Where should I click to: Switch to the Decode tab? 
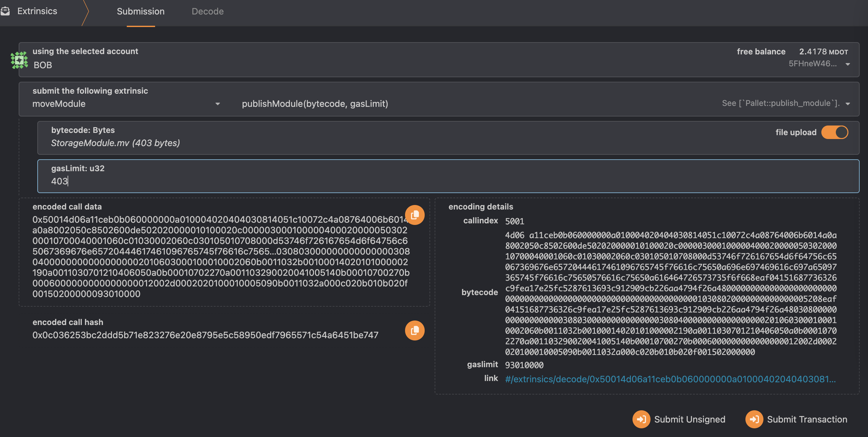tap(208, 12)
